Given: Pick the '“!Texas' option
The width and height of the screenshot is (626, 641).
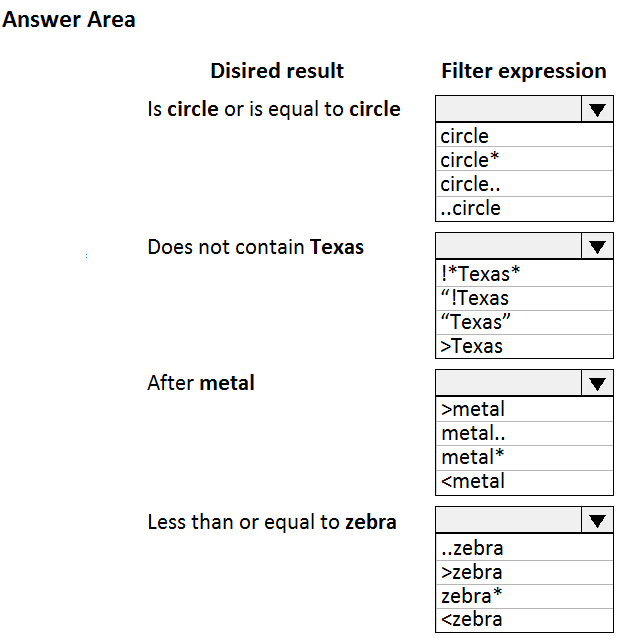Looking at the screenshot, I should click(x=524, y=298).
